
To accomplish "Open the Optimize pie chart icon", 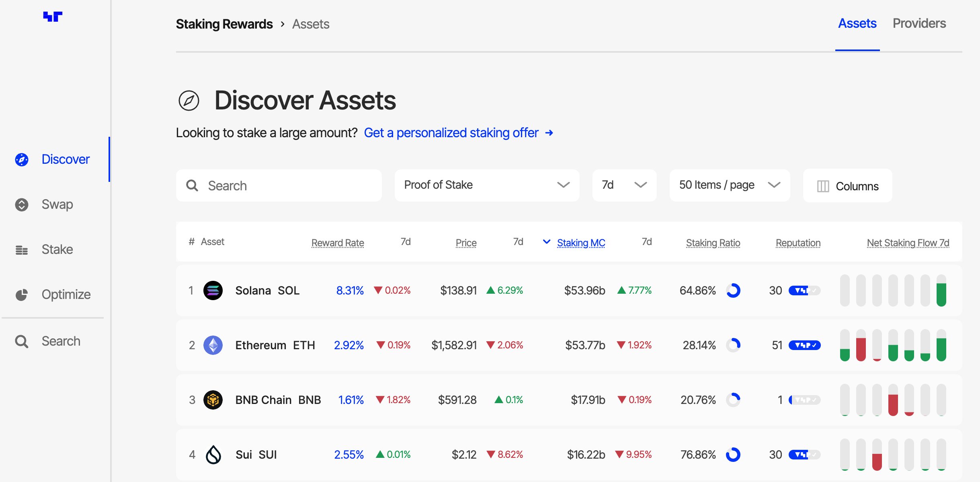I will coord(22,295).
